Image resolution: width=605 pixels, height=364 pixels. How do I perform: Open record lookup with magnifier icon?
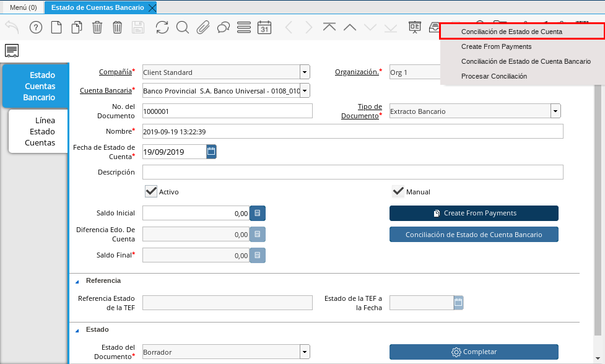183,27
